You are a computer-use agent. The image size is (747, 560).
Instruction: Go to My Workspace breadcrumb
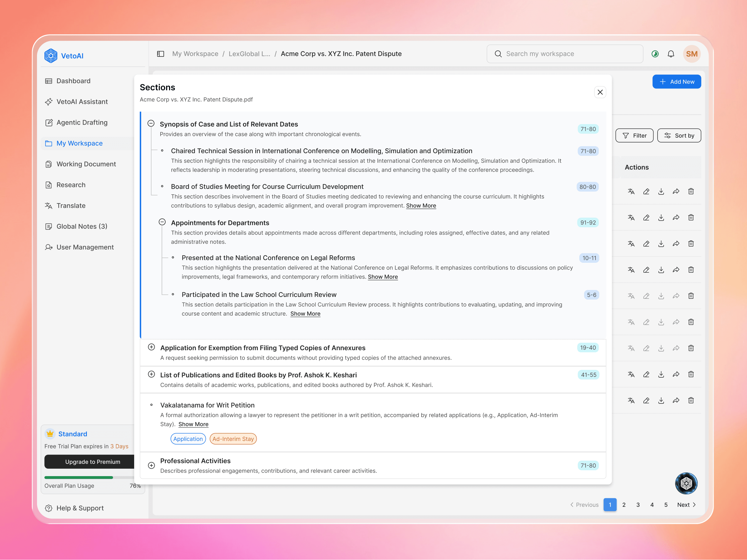195,54
